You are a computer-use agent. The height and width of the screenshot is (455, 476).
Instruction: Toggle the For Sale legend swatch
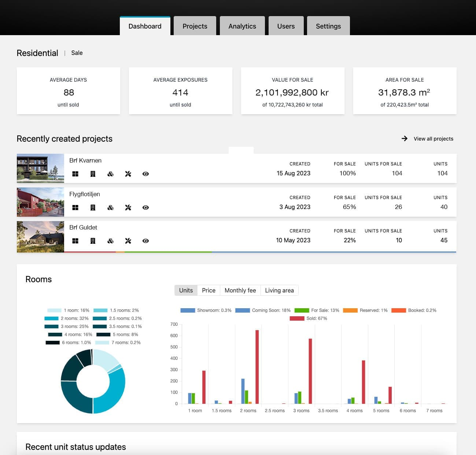tap(302, 310)
